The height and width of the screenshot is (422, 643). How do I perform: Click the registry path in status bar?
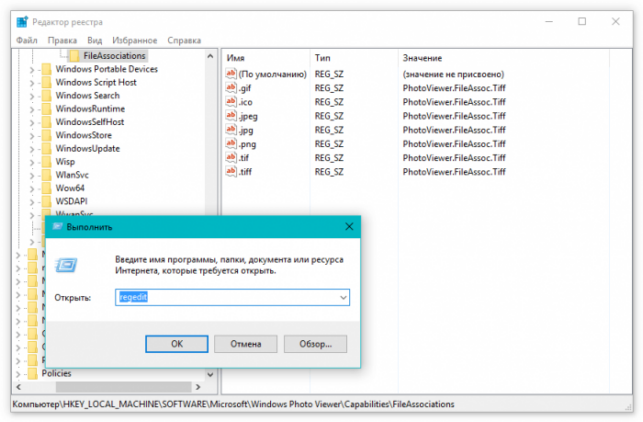point(233,404)
